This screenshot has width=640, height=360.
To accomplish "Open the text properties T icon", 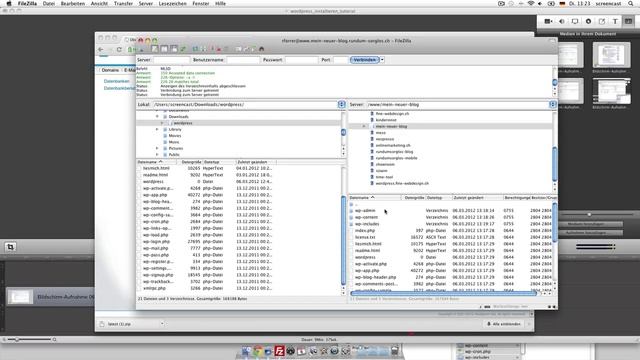I will point(615,21).
